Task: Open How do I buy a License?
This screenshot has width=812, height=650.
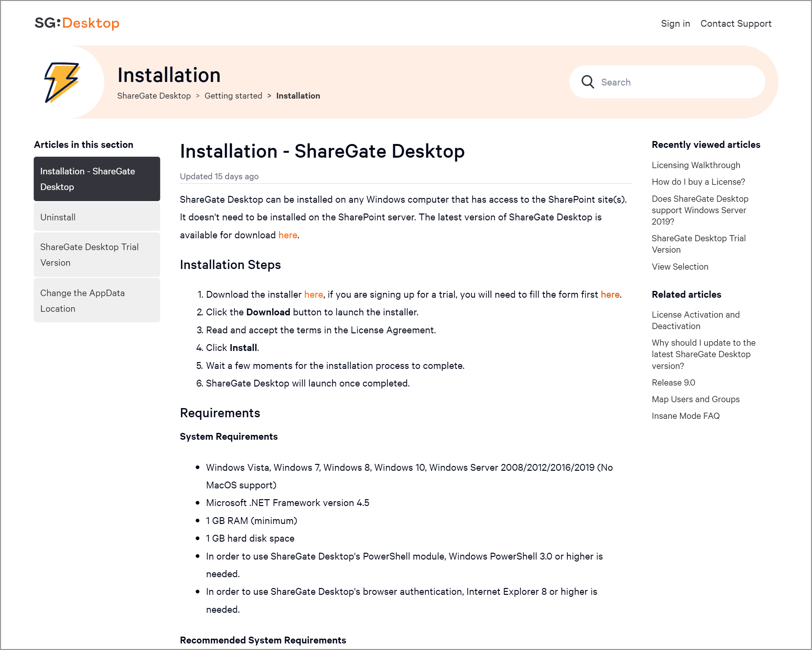Action: pos(698,182)
